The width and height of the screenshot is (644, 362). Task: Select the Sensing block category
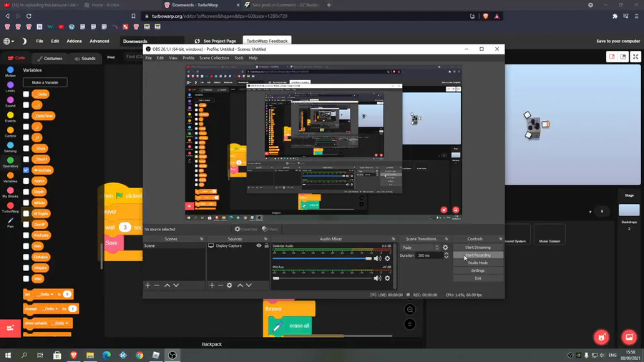(x=10, y=147)
